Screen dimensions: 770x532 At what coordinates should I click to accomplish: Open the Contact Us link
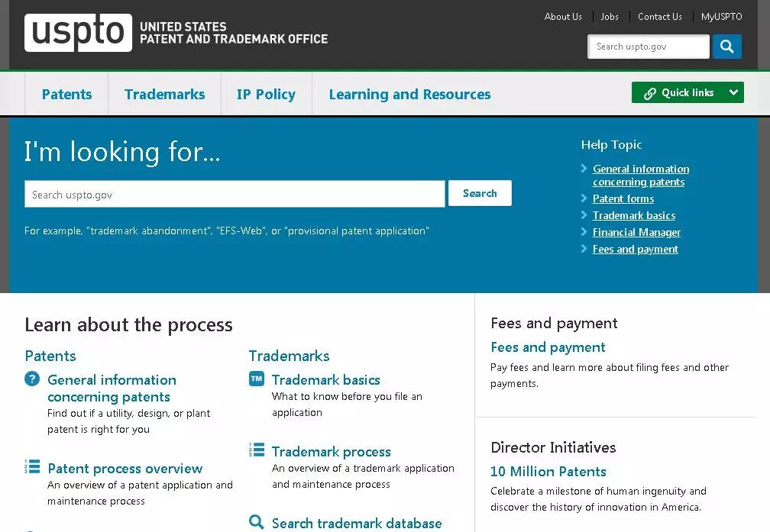click(x=659, y=17)
